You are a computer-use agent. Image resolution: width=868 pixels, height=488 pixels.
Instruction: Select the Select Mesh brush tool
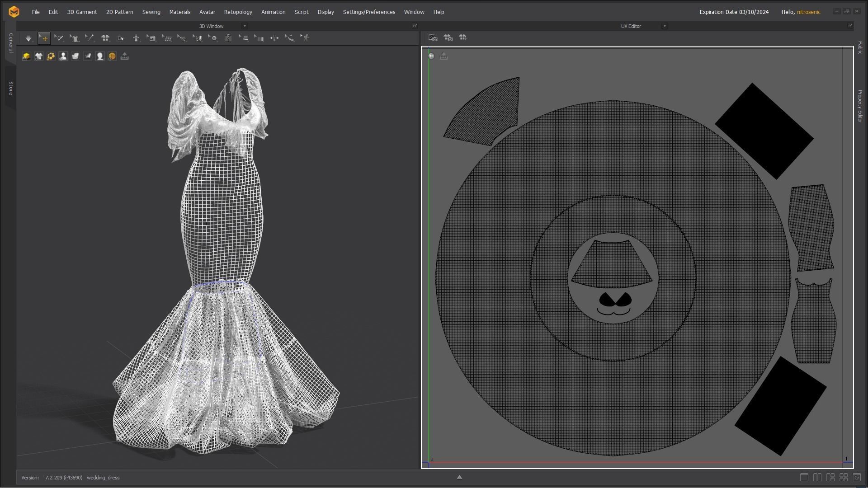(x=59, y=38)
